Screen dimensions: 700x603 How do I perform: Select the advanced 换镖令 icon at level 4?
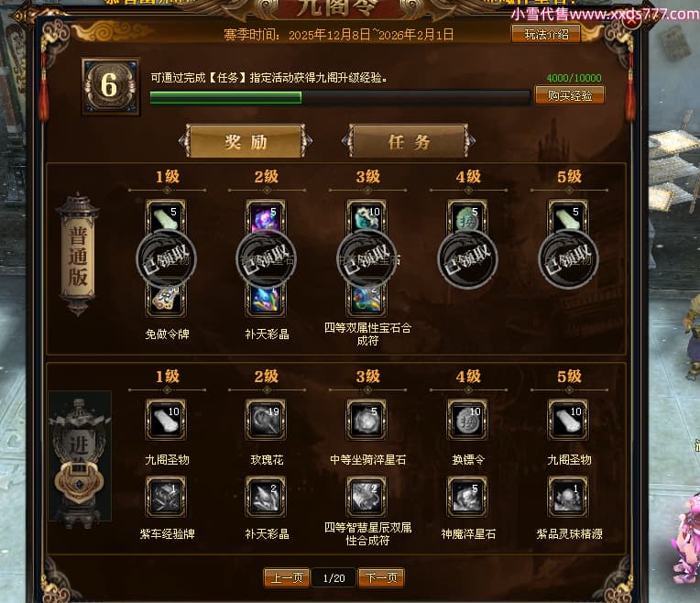click(x=467, y=420)
